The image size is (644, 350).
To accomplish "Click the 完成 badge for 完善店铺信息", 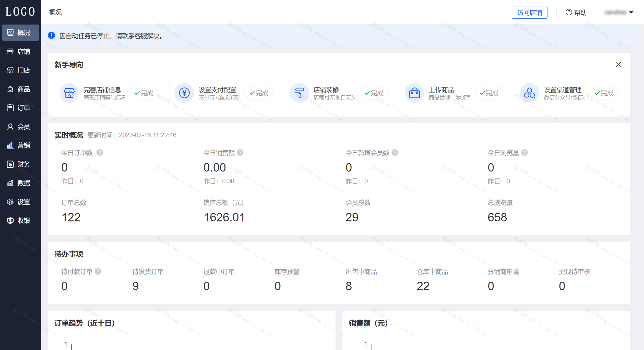I will 144,93.
